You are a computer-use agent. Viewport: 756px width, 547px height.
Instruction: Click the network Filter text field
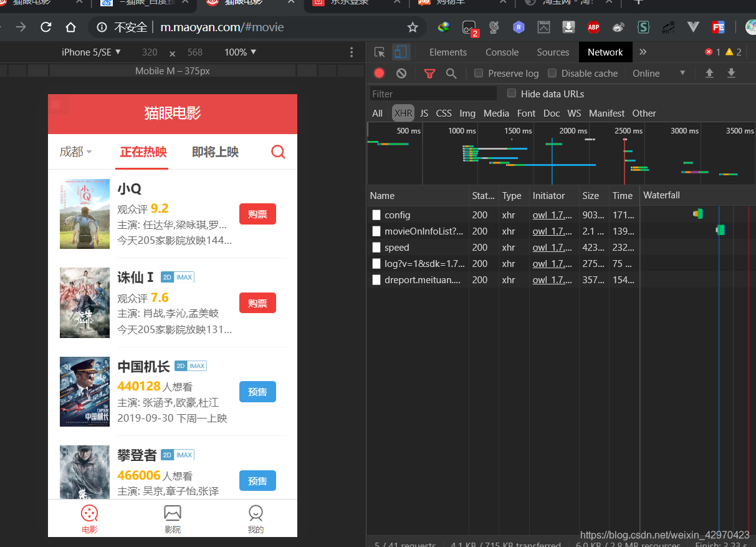[x=433, y=94]
